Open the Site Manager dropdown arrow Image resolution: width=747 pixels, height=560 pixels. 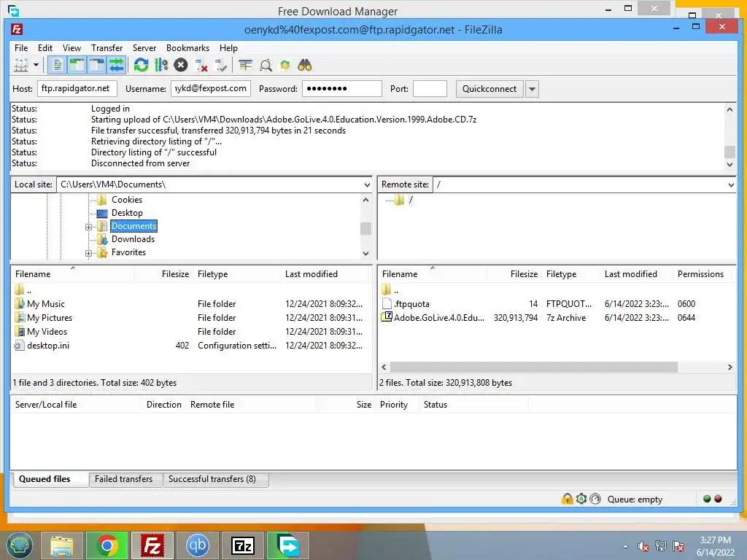point(36,65)
